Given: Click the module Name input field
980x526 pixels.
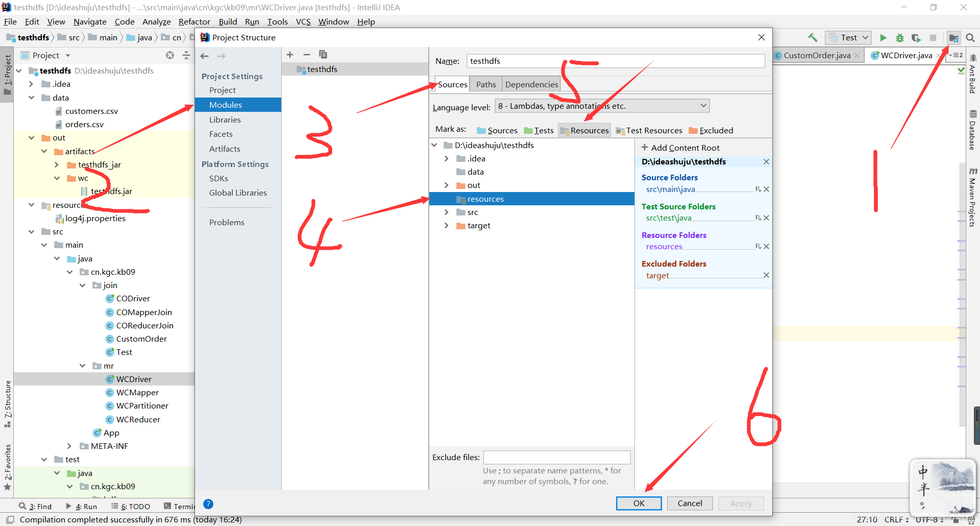Looking at the screenshot, I should 616,61.
